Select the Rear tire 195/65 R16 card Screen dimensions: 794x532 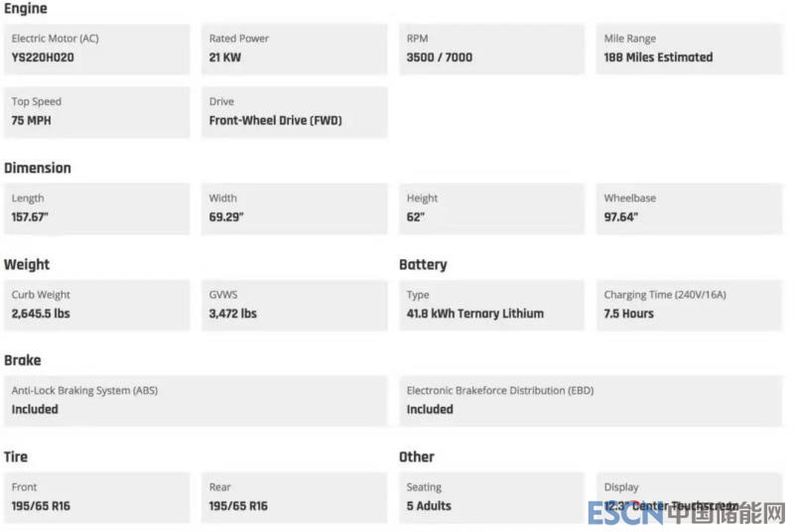tap(294, 497)
